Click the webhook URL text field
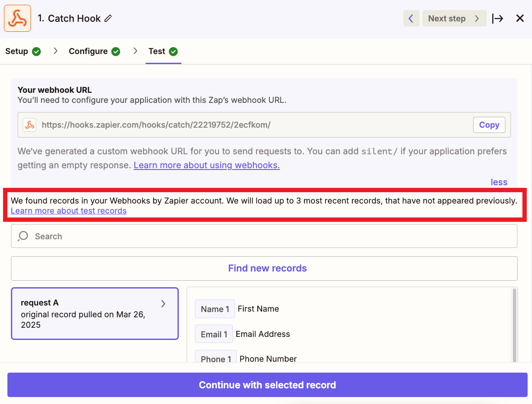532x404 pixels. pos(264,125)
